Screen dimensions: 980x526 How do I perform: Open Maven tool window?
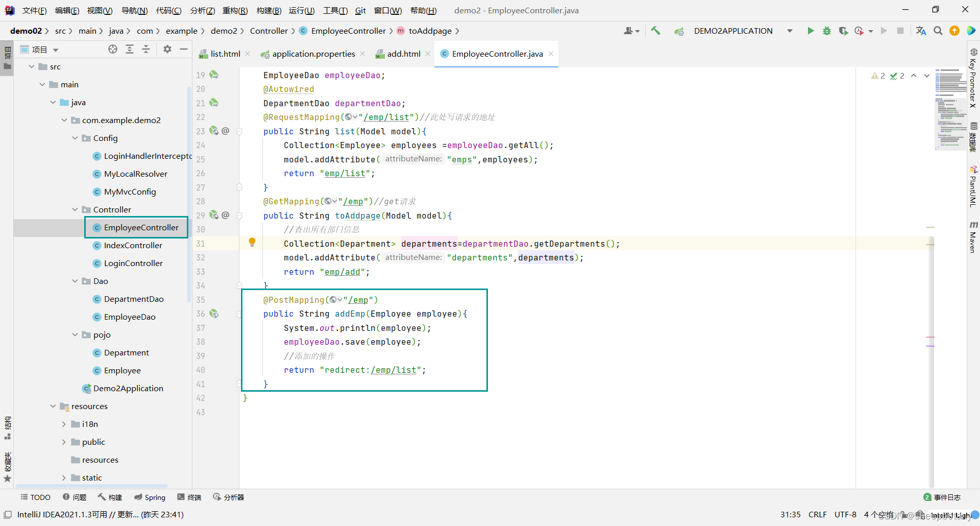973,237
